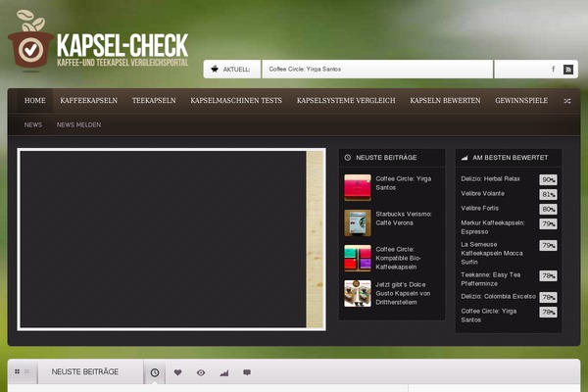Click Dolce Gusto Kapseln thumbnail
Image resolution: width=588 pixels, height=392 pixels.
click(x=358, y=293)
